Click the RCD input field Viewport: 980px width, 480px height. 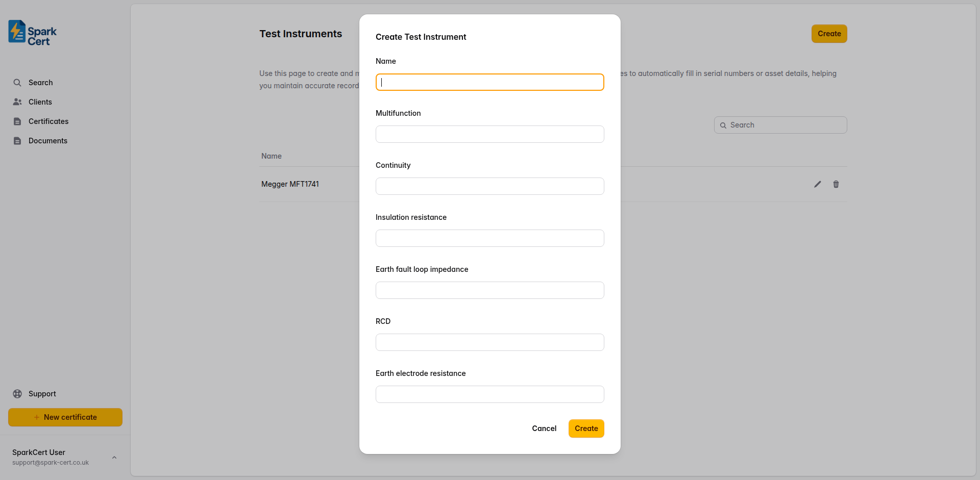click(489, 342)
